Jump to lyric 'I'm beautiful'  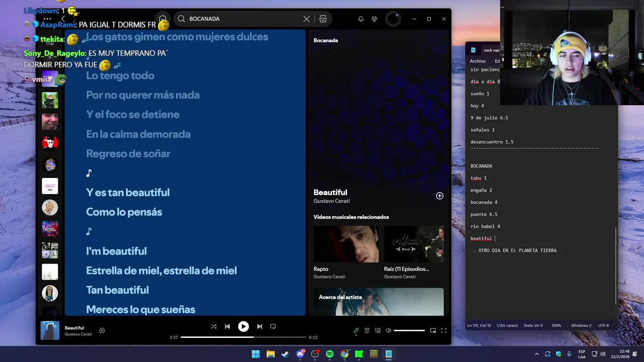coord(116,251)
